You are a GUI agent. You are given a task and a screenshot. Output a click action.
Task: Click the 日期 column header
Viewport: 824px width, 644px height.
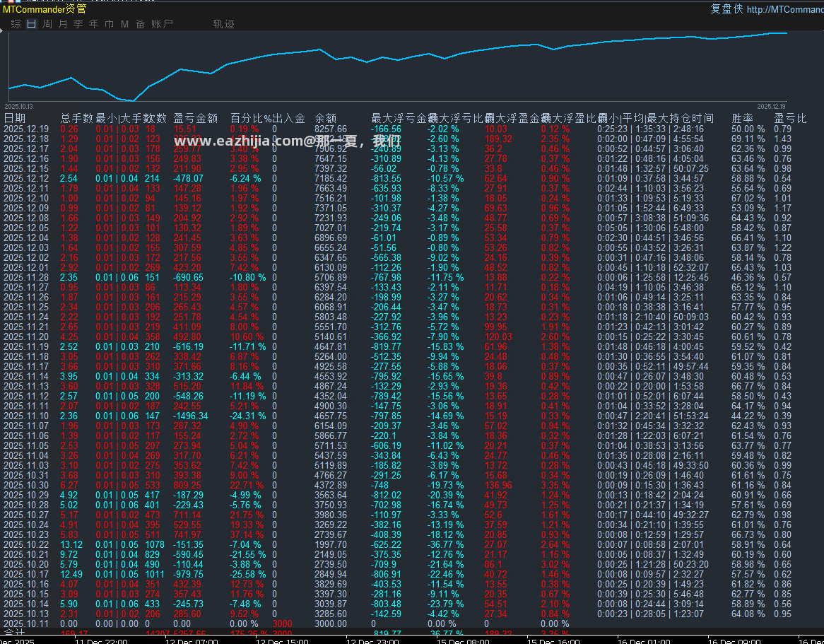pyautogui.click(x=15, y=118)
